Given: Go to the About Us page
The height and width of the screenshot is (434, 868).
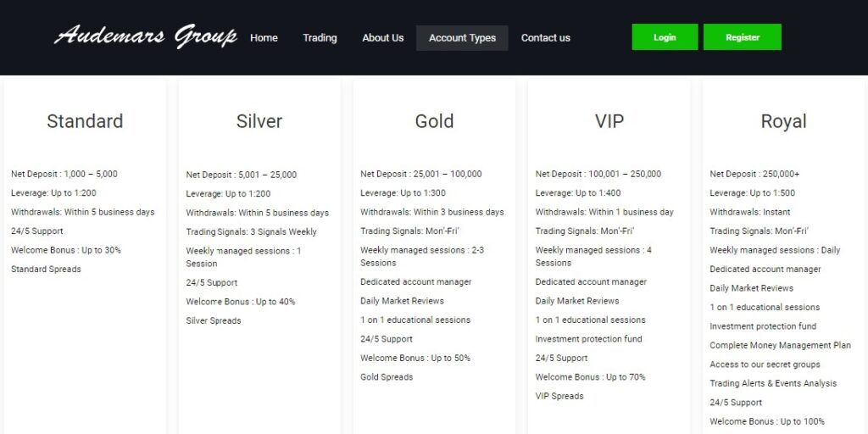Looking at the screenshot, I should click(382, 37).
